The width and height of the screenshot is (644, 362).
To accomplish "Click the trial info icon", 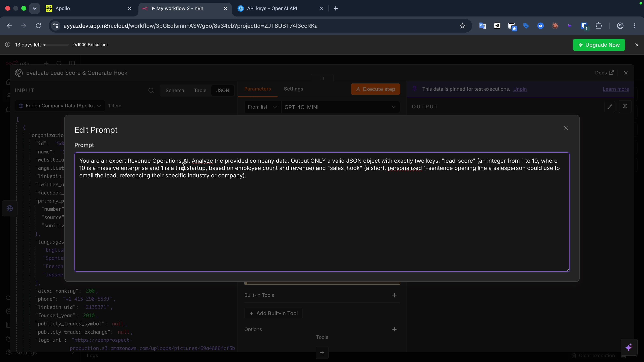I will pos(8,44).
